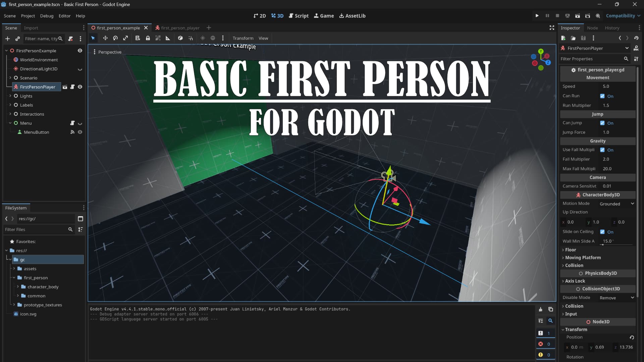Open the AssetLib workspace
This screenshot has height=362, width=644.
(352, 16)
